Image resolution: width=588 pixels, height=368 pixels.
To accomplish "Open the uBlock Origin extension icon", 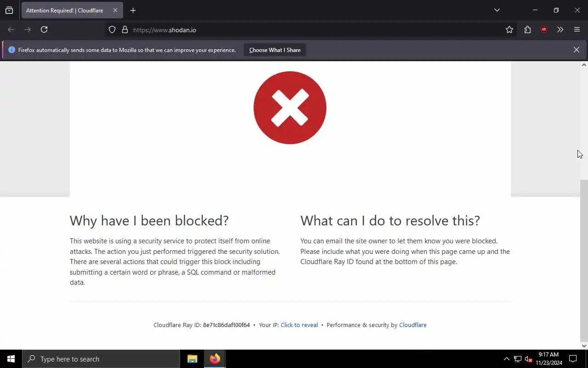I will (544, 29).
